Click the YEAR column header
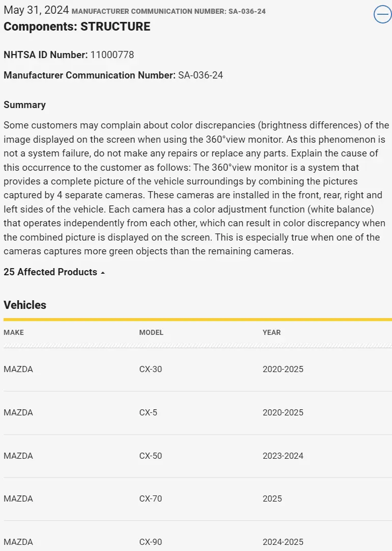The image size is (392, 551). click(x=271, y=332)
